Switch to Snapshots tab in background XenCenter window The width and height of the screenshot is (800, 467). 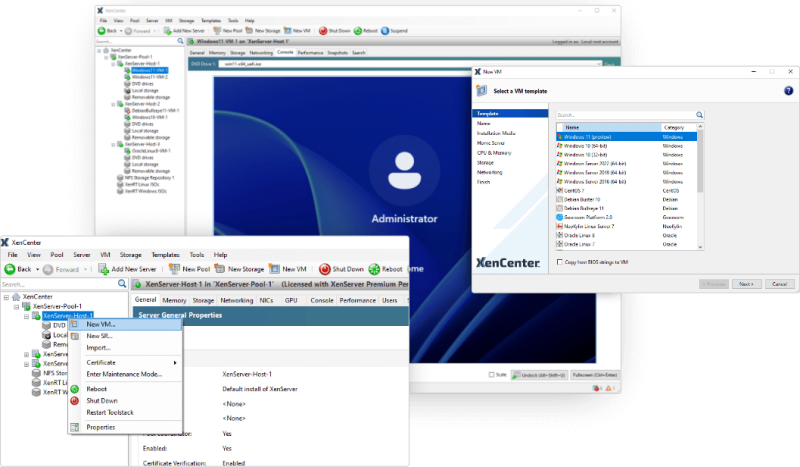(337, 53)
